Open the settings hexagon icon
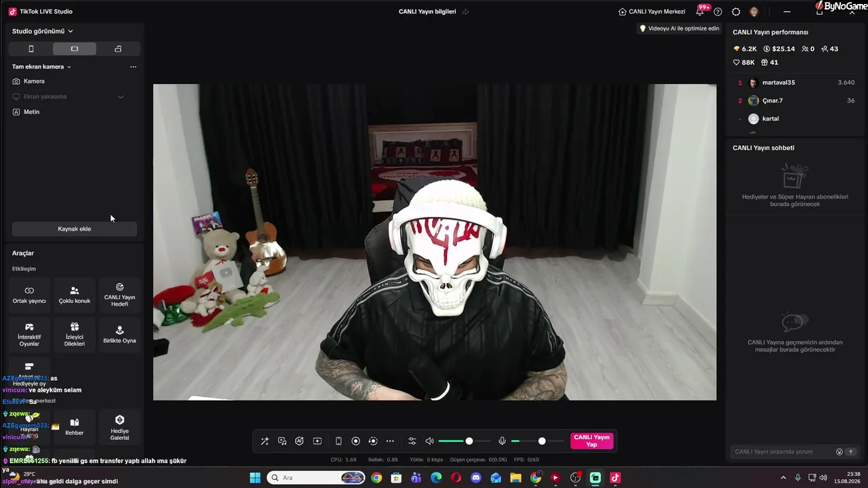This screenshot has height=488, width=868. (736, 12)
